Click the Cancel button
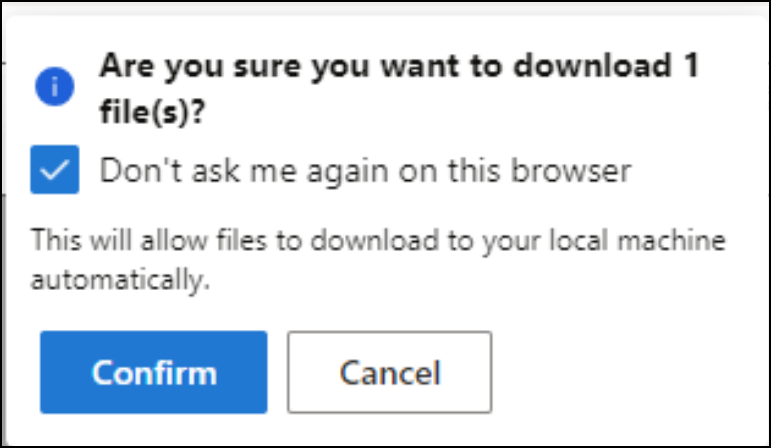The height and width of the screenshot is (448, 771). [x=389, y=372]
